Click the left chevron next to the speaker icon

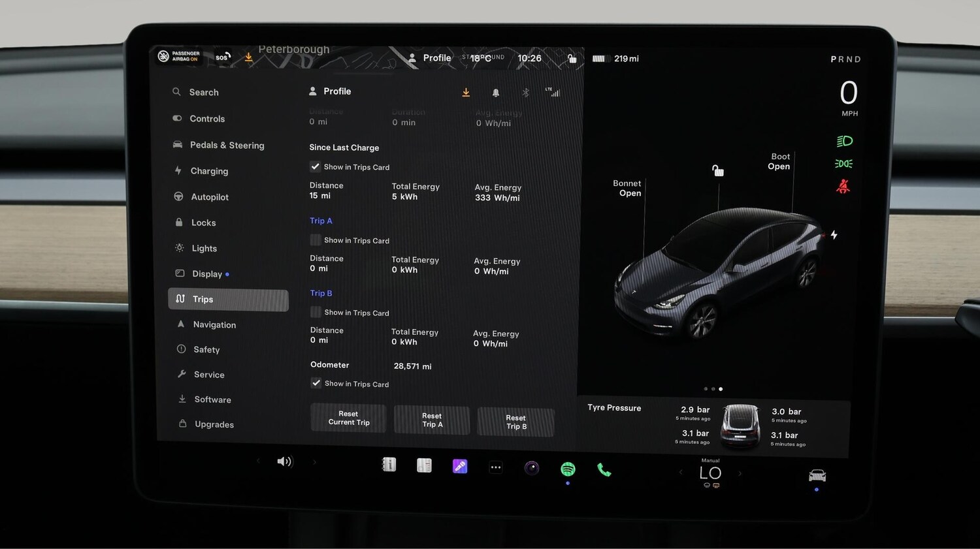[x=258, y=461]
